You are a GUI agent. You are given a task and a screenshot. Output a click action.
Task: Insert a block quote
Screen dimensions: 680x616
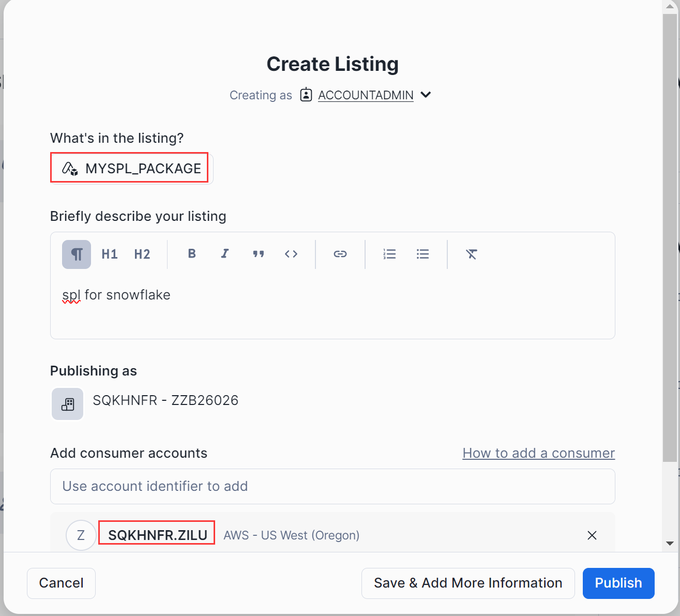[258, 254]
